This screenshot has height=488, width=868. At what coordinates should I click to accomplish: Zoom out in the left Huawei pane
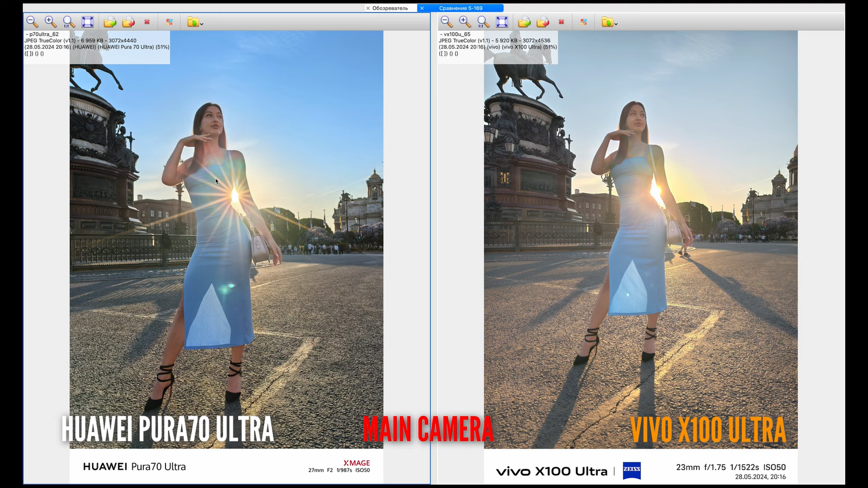(32, 22)
